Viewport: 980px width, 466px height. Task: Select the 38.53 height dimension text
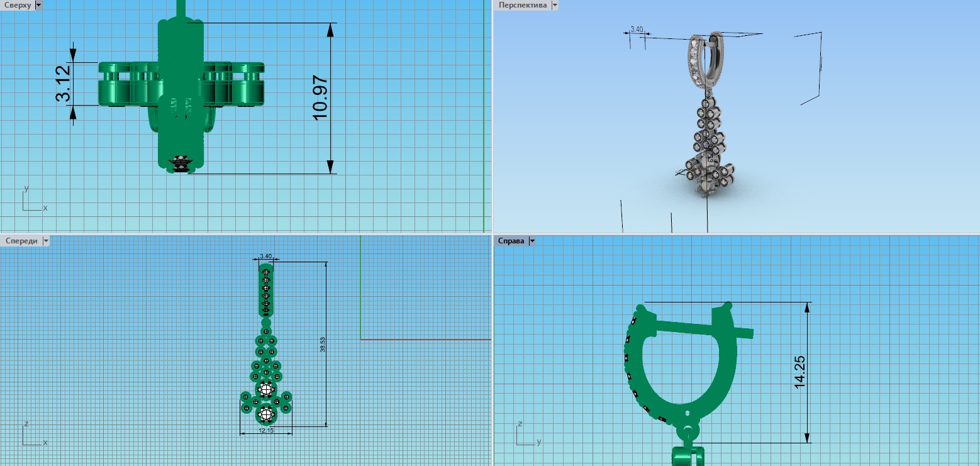323,344
